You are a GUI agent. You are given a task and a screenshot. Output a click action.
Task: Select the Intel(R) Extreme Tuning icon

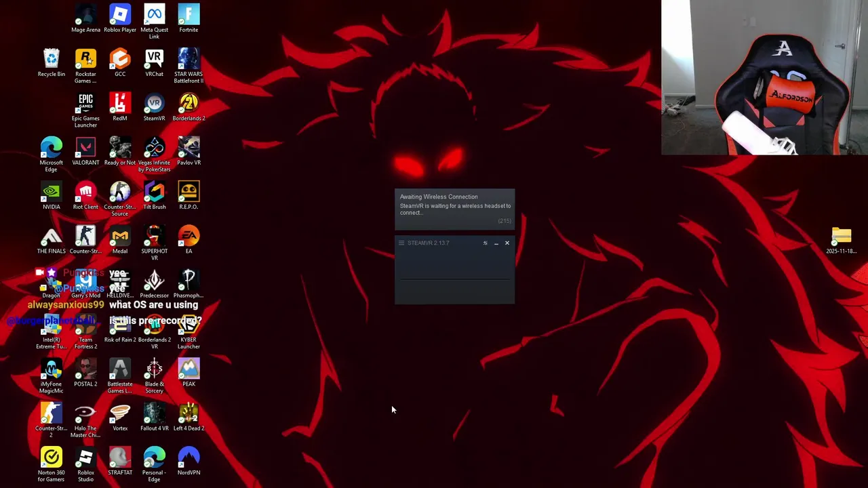52,332
